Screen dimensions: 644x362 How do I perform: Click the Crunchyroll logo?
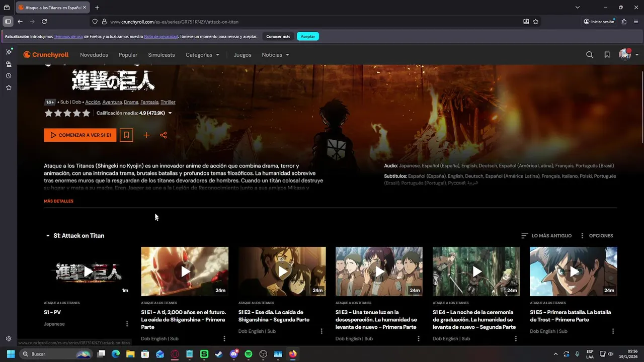(46, 55)
